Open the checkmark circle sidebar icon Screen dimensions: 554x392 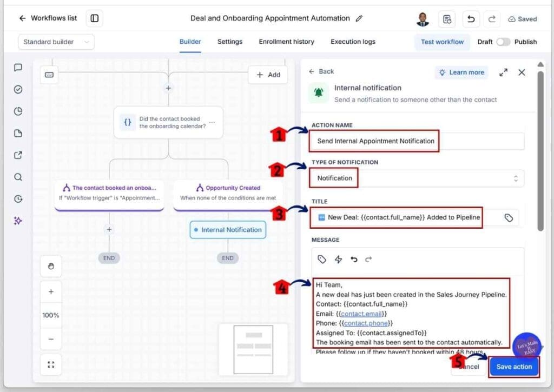point(18,89)
